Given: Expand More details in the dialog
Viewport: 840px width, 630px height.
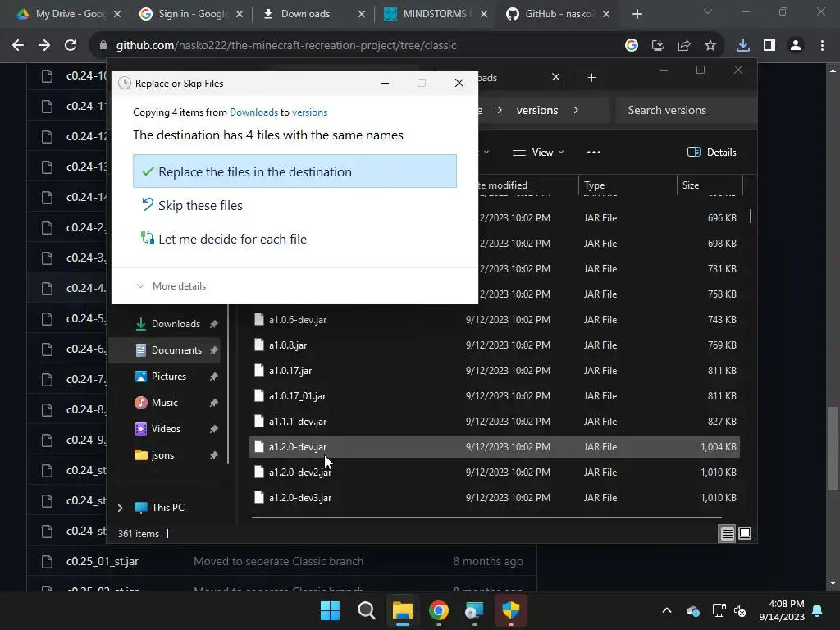Looking at the screenshot, I should [x=171, y=286].
